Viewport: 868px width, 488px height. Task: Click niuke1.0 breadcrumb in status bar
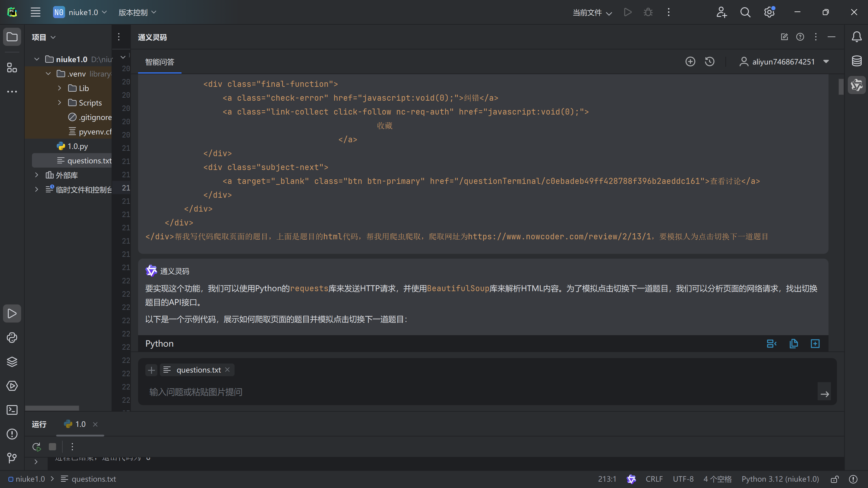point(26,479)
